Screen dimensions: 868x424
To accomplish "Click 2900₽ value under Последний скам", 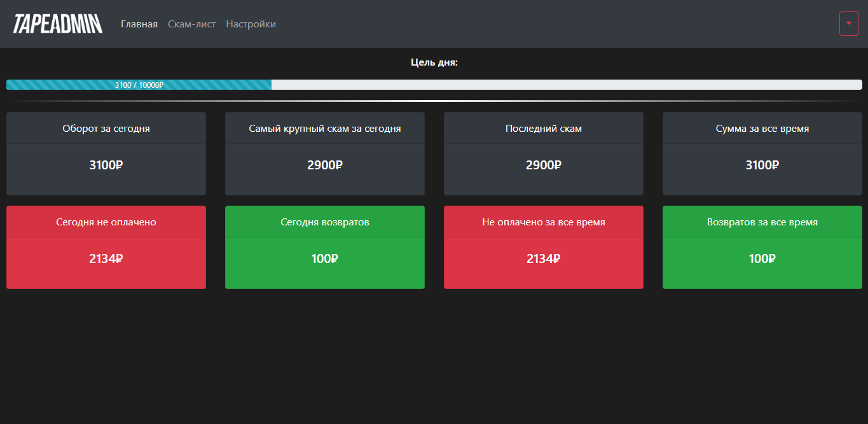I will [544, 165].
